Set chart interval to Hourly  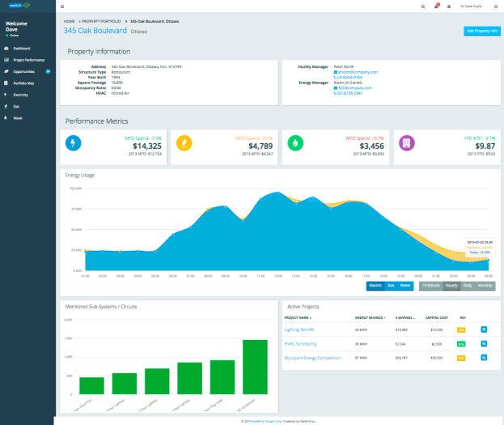[451, 286]
